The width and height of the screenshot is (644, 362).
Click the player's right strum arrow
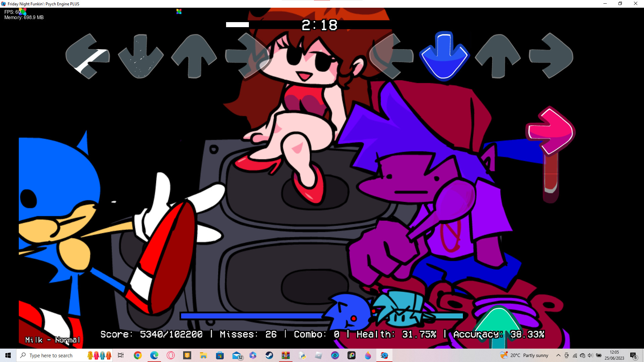point(551,56)
